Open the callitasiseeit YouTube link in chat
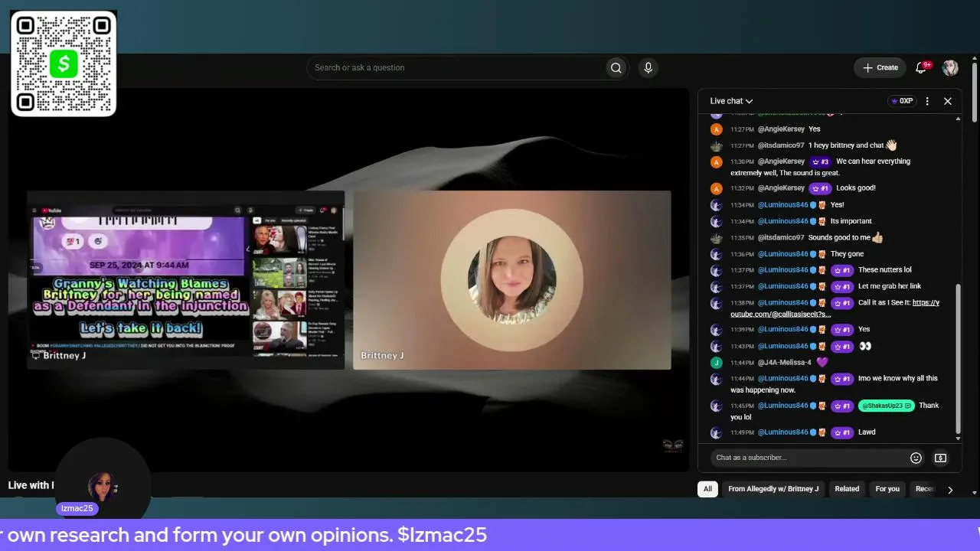The width and height of the screenshot is (980, 551). [835, 308]
